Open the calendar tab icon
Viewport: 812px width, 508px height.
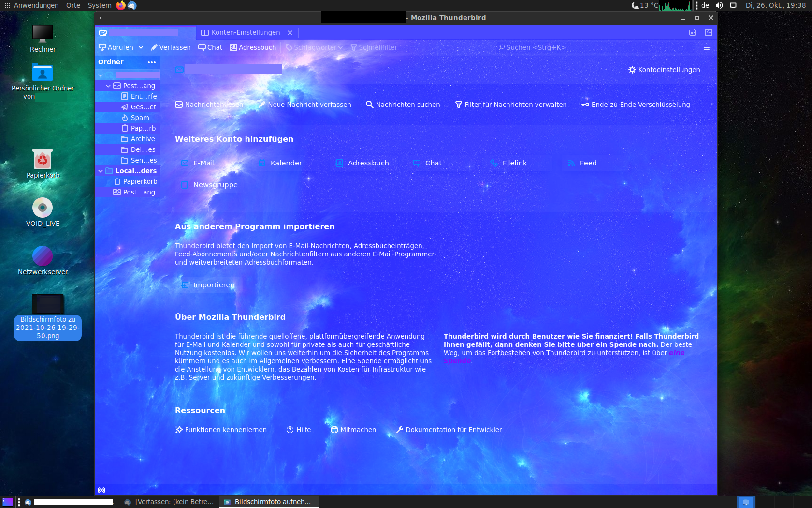(x=693, y=32)
